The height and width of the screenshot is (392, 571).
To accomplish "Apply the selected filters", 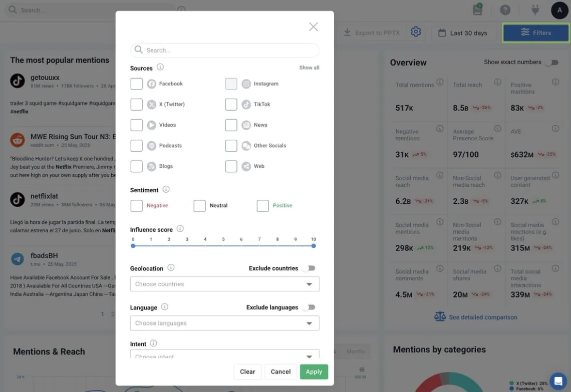I will [x=314, y=371].
